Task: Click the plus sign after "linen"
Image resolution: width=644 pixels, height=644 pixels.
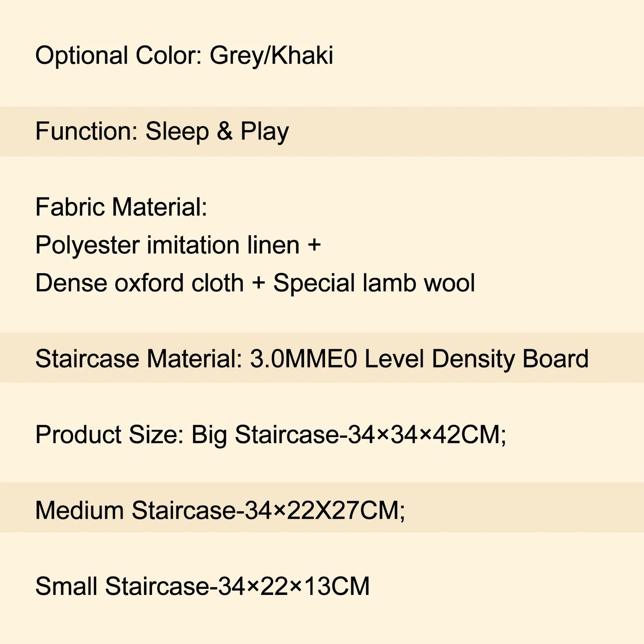Action: (314, 245)
